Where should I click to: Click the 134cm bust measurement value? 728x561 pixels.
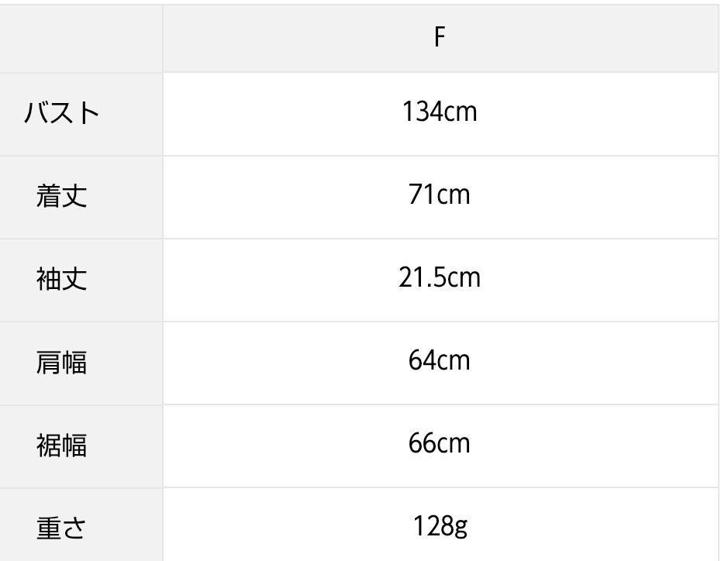[x=439, y=112]
